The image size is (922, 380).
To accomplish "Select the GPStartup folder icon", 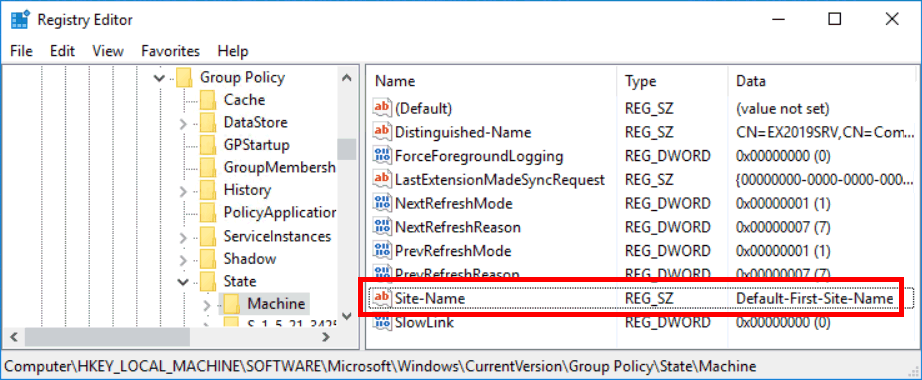I will (x=208, y=145).
